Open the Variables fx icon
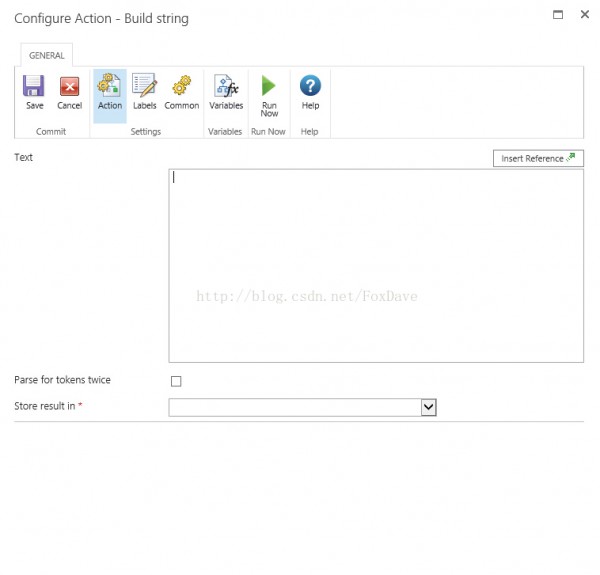This screenshot has width=600, height=575. point(226,85)
